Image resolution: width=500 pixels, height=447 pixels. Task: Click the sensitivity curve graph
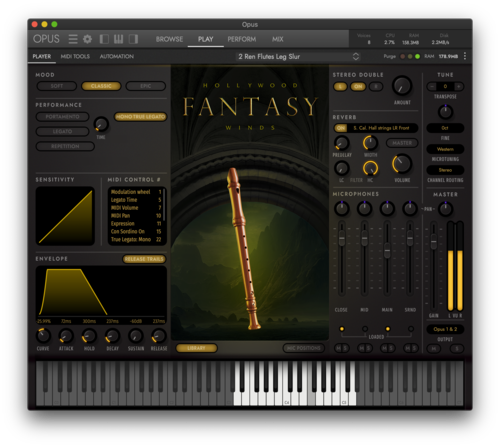65,216
